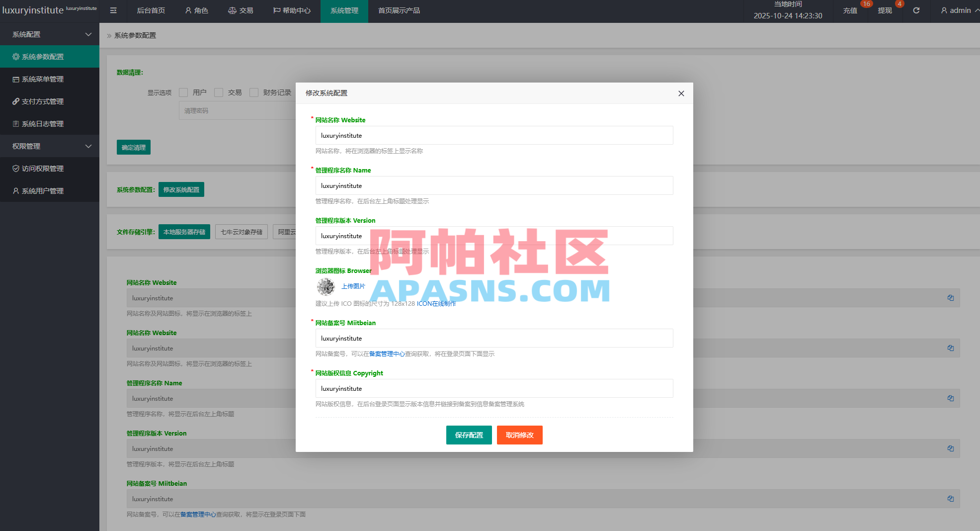This screenshot has height=531, width=980.
Task: Click the sidebar collapse hamburger icon
Action: point(113,10)
